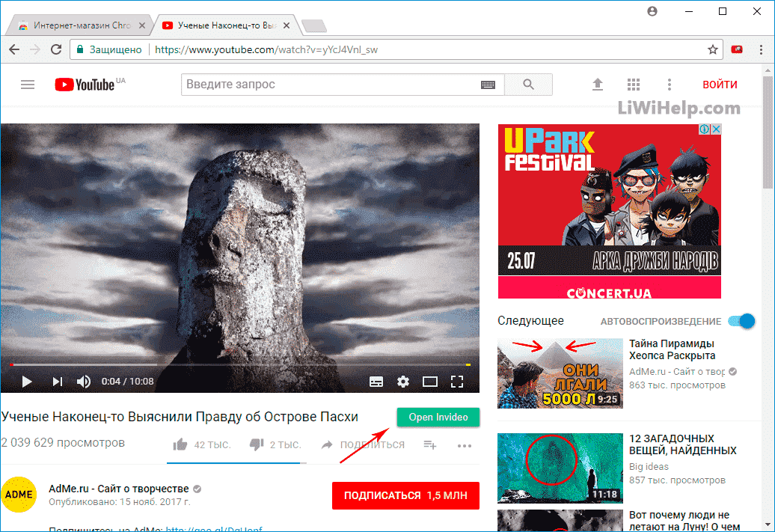
Task: Open more actions ellipsis under video
Action: (465, 446)
